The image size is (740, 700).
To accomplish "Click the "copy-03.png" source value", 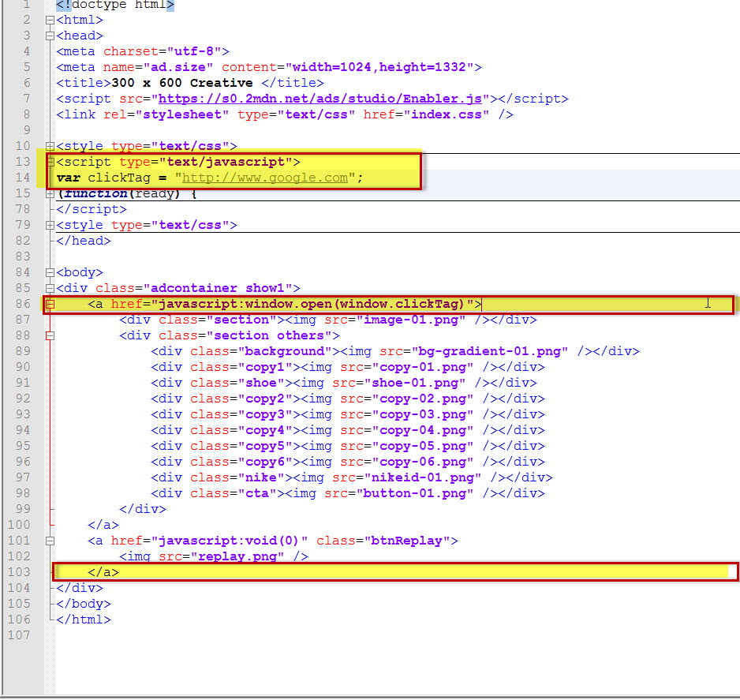I will click(423, 415).
